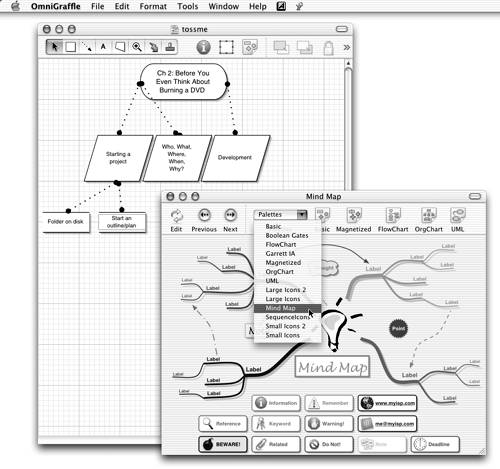Select SequenceIcons in the palette list

click(x=287, y=317)
